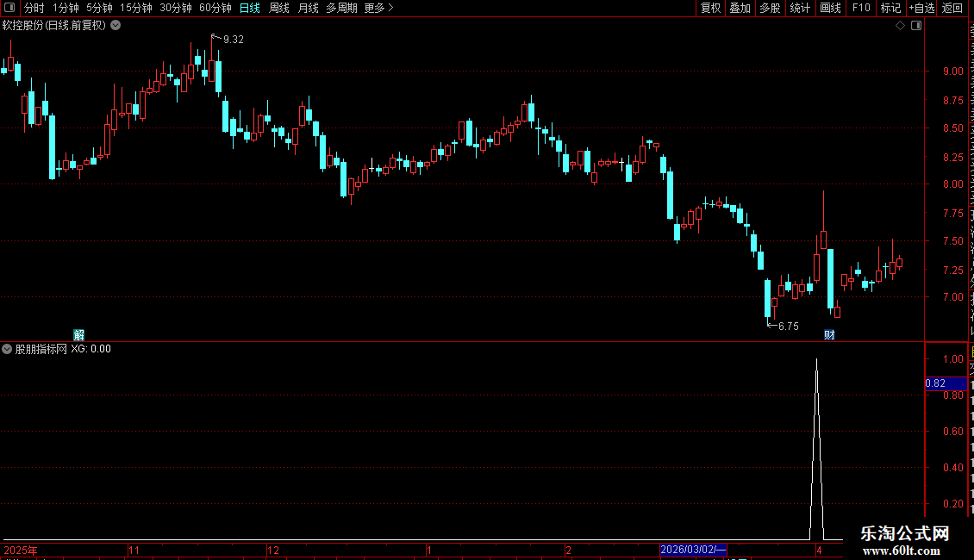
Task: Click the 复权 button
Action: tap(710, 8)
